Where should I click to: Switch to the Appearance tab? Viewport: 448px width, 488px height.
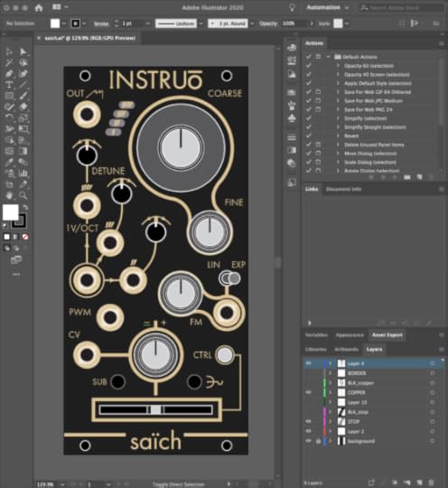point(350,335)
